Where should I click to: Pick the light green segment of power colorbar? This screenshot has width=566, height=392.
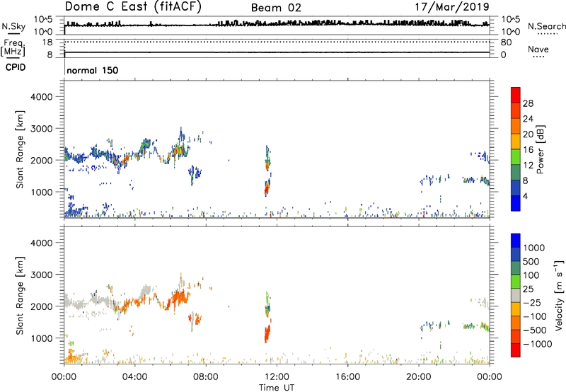click(516, 157)
